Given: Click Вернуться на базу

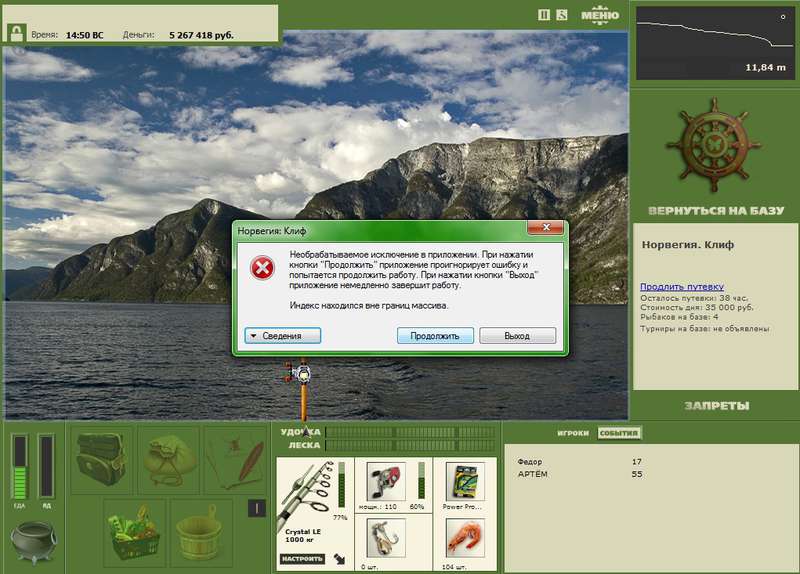Looking at the screenshot, I should coord(715,211).
